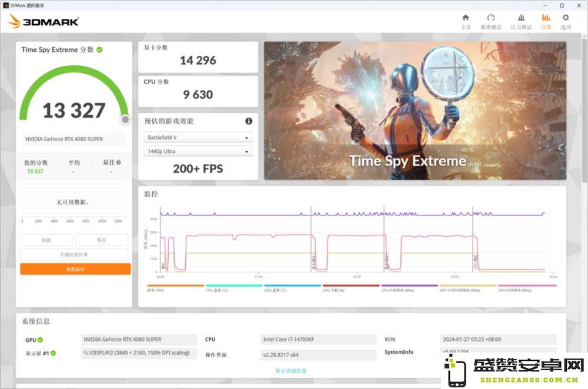Click the orange 再次运行 button

(75, 269)
